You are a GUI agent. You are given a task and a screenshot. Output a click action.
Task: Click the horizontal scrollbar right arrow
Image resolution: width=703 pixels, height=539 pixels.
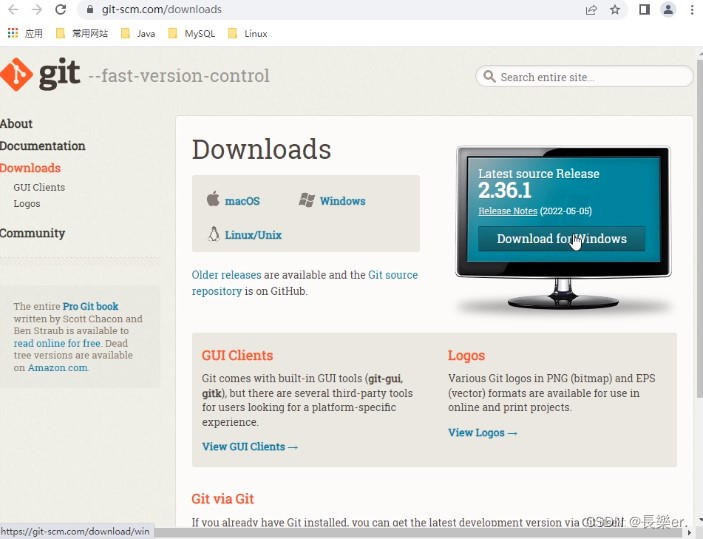[690, 533]
